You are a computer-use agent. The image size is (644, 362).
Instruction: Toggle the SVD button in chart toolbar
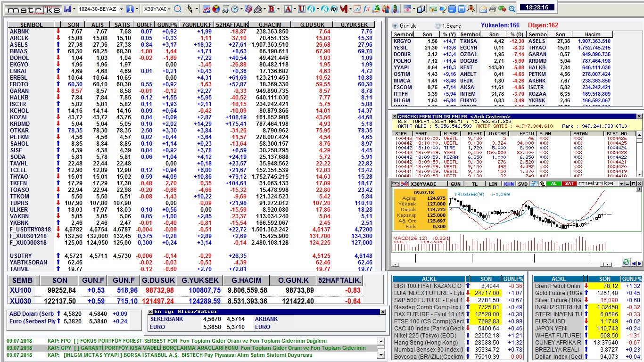click(x=523, y=183)
